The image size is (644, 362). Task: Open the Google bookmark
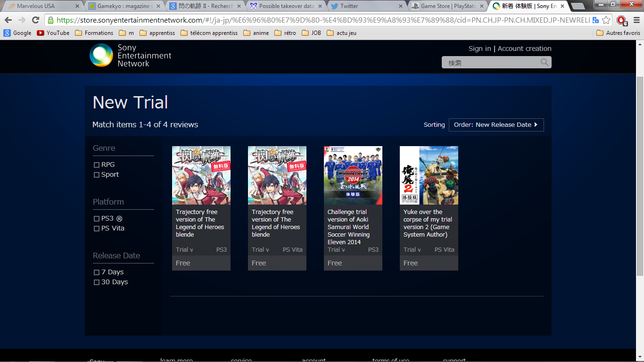[x=17, y=33]
